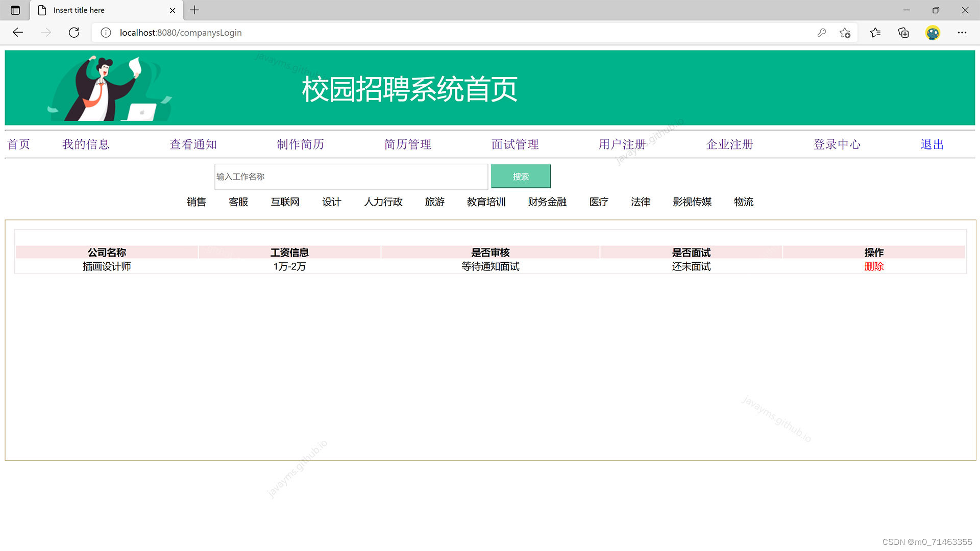The image size is (980, 551).
Task: Open 简历管理 in the navigation bar
Action: [x=408, y=144]
